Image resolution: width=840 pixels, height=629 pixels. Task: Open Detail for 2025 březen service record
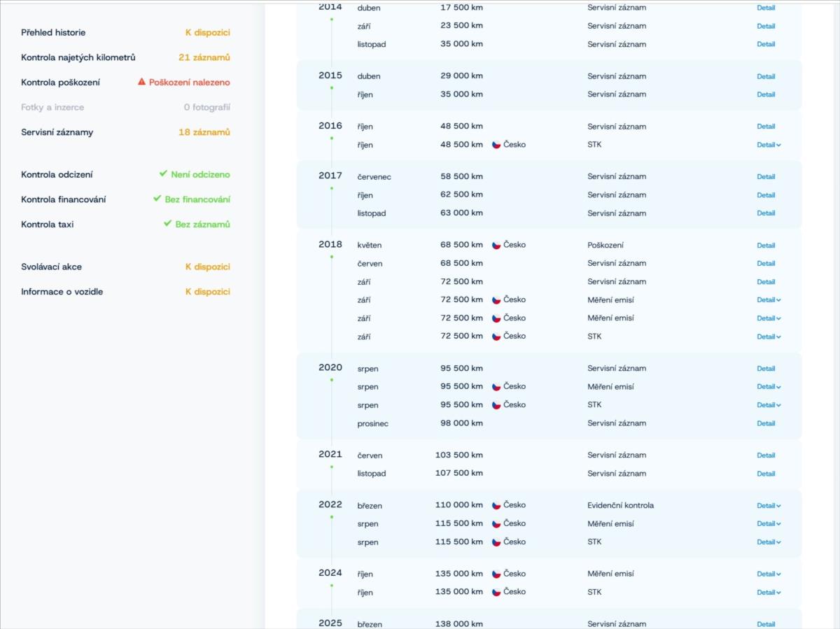click(766, 624)
